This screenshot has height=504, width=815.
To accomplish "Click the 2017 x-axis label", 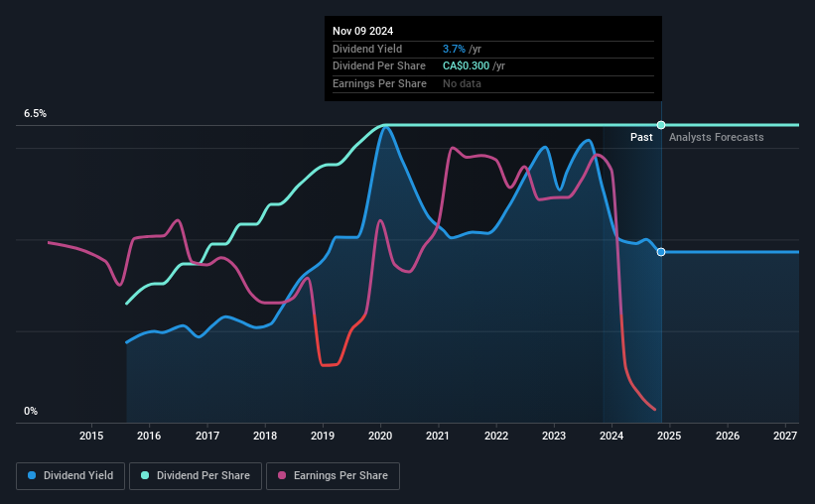I will [x=206, y=436].
